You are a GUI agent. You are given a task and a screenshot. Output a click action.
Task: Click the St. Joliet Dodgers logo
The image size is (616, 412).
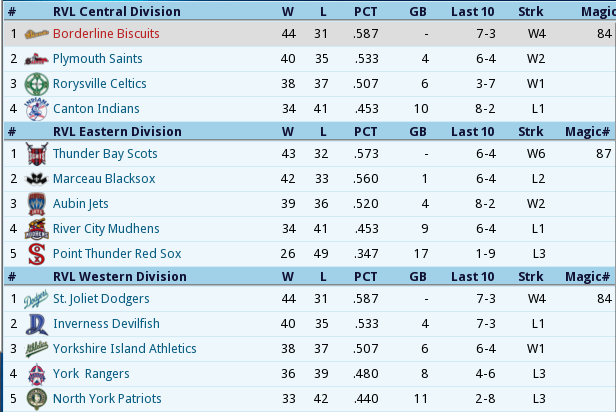pyautogui.click(x=36, y=299)
